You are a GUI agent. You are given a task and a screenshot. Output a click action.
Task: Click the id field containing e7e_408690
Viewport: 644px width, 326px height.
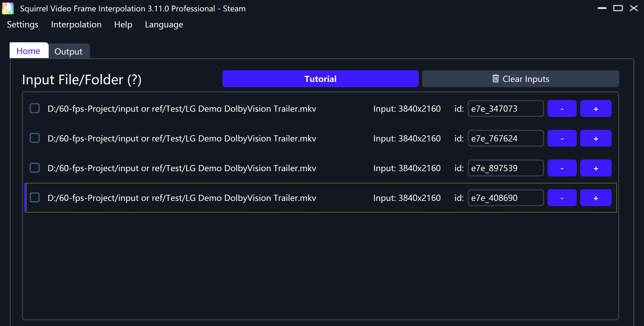(505, 197)
